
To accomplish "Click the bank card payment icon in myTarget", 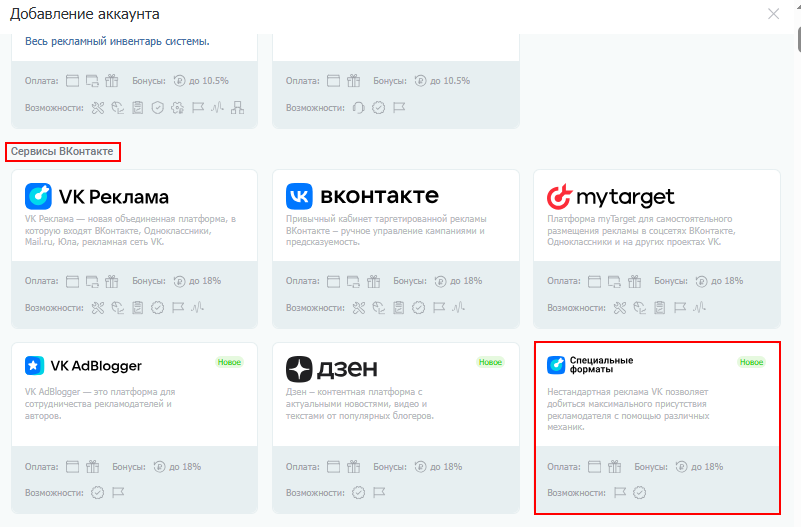I will click(x=595, y=281).
